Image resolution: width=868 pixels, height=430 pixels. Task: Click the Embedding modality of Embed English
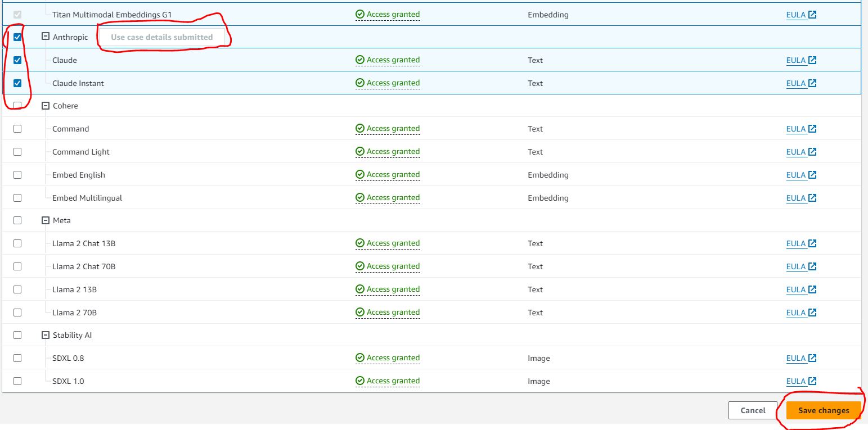[x=548, y=175]
